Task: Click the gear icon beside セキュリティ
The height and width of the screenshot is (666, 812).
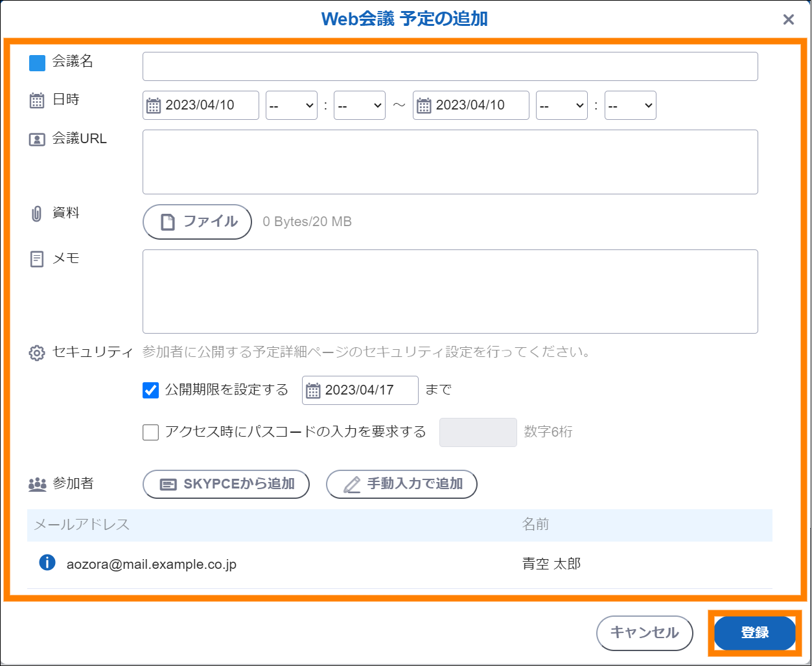Action: coord(37,353)
